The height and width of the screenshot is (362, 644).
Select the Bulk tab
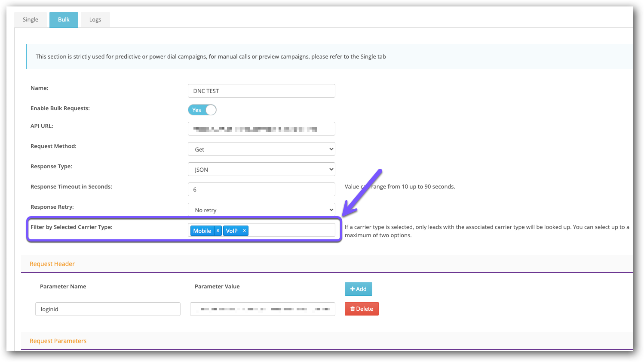tap(63, 19)
